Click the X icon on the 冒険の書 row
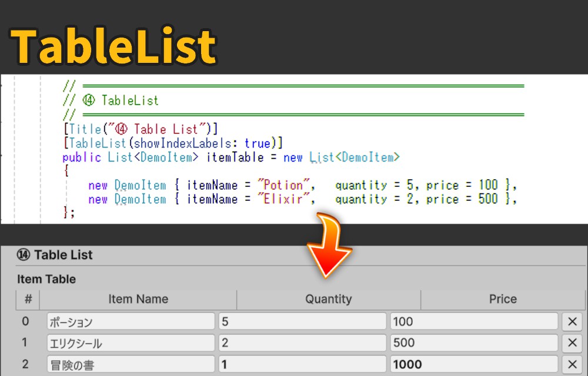The width and height of the screenshot is (588, 376). (571, 364)
